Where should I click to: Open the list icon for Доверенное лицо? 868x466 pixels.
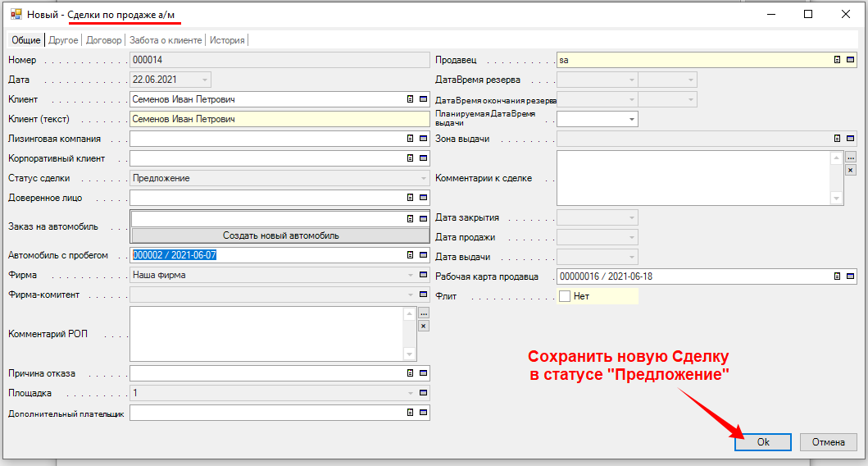tap(411, 198)
